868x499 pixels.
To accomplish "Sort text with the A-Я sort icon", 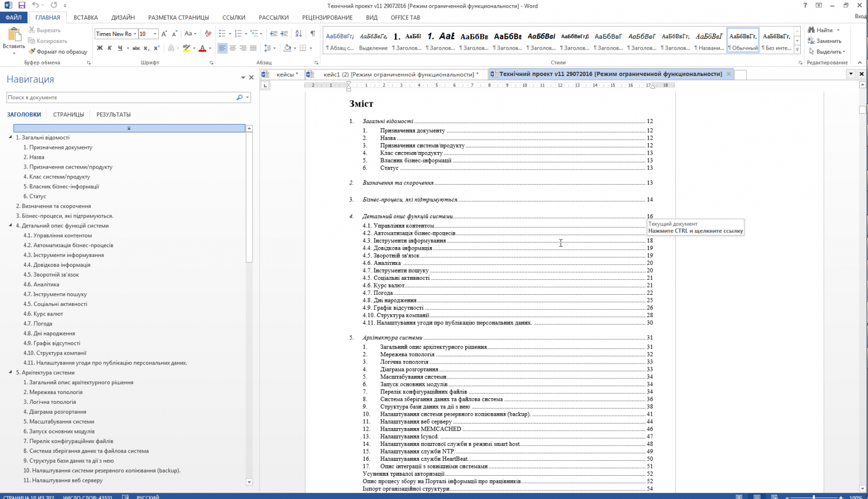I will point(299,34).
